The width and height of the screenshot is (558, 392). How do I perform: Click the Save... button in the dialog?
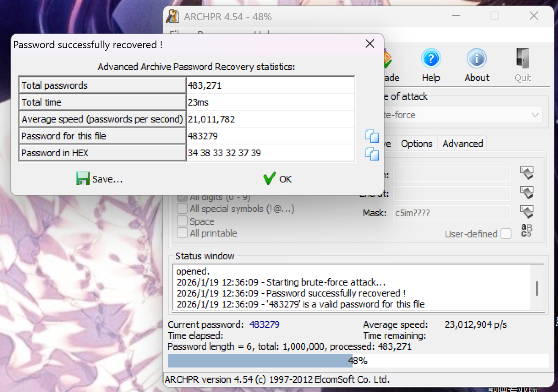click(x=99, y=179)
